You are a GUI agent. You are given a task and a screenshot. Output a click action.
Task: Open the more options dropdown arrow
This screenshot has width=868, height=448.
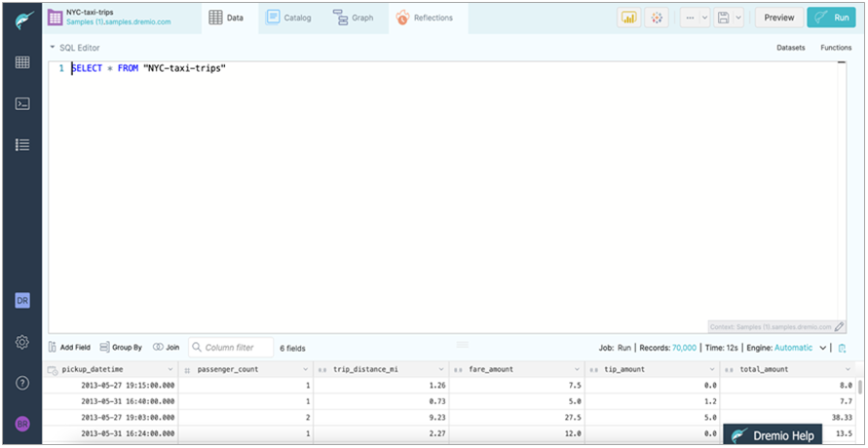pyautogui.click(x=704, y=18)
